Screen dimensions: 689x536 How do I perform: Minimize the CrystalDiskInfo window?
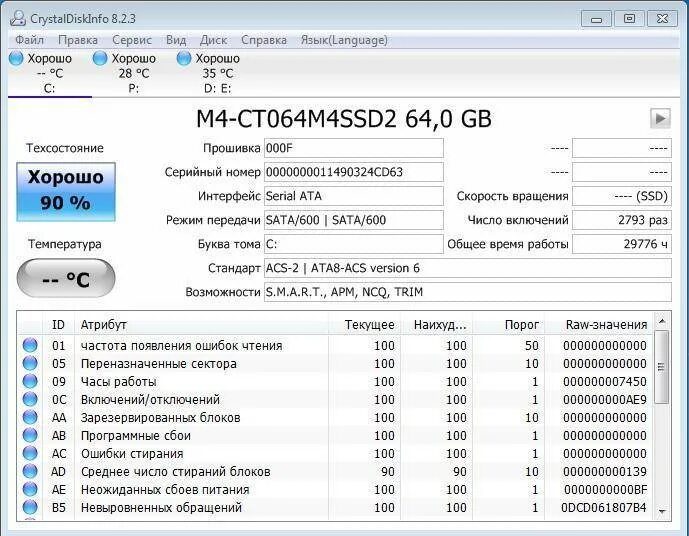coord(596,19)
